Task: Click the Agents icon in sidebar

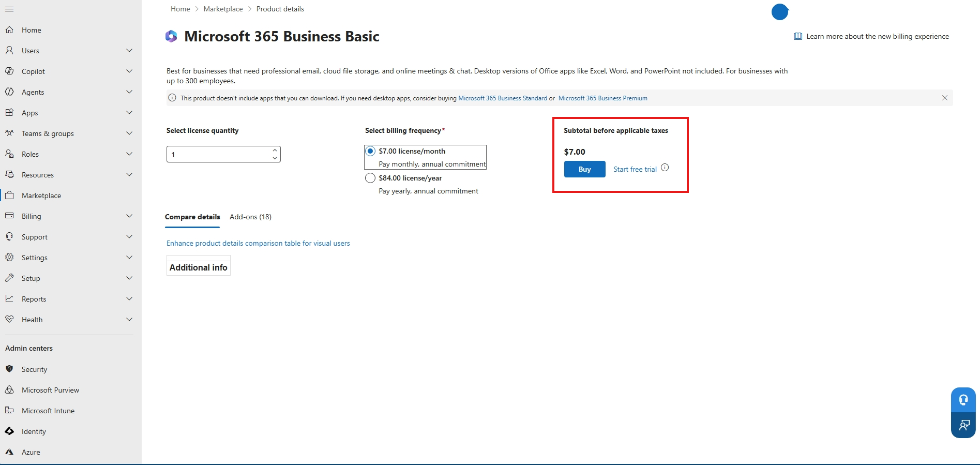Action: (x=9, y=92)
